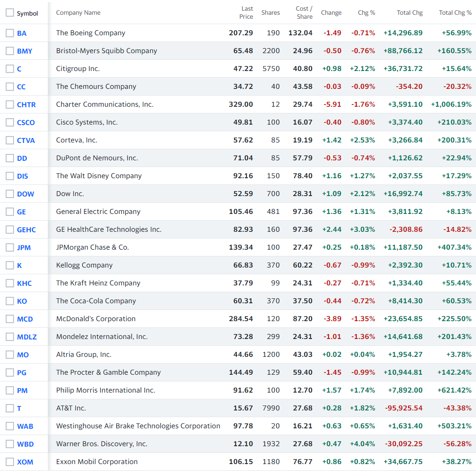The image size is (476, 473).
Task: Click total change -30,092.25
Action: point(404,444)
